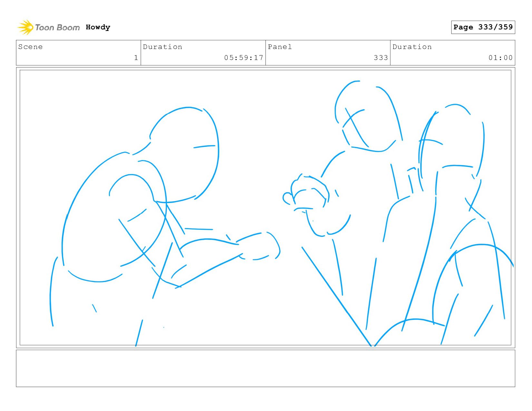This screenshot has width=532, height=411.
Task: Click the scene duration '05:59:17'
Action: (244, 58)
